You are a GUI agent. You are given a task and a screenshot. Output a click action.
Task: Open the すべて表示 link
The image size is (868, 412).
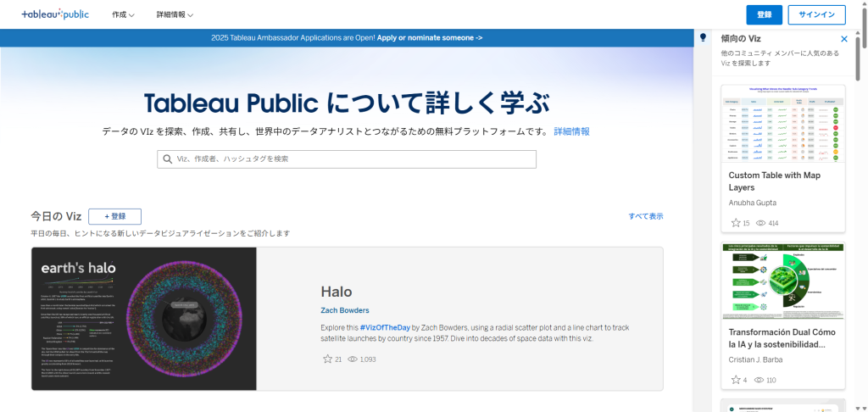pos(645,216)
